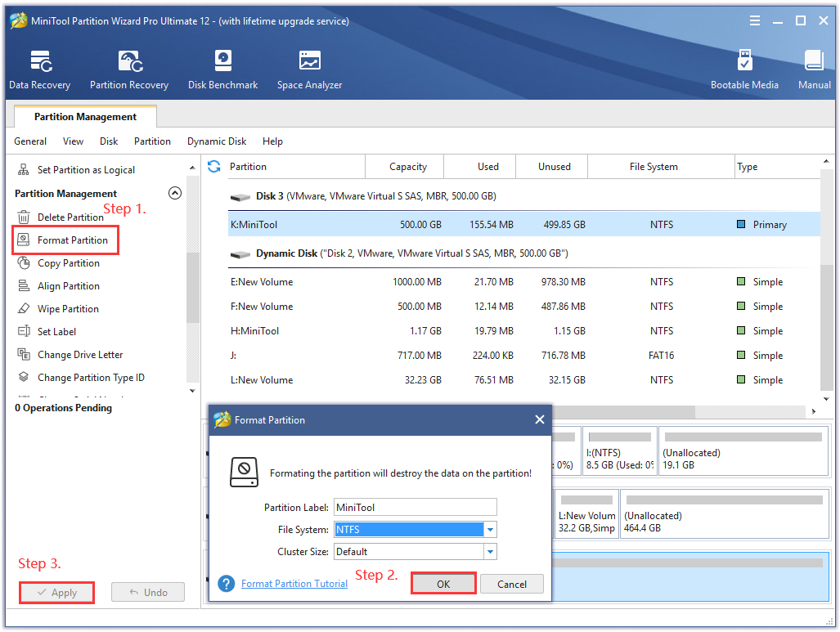Click partition list scroll down arrow
The image size is (840, 632).
coord(826,399)
